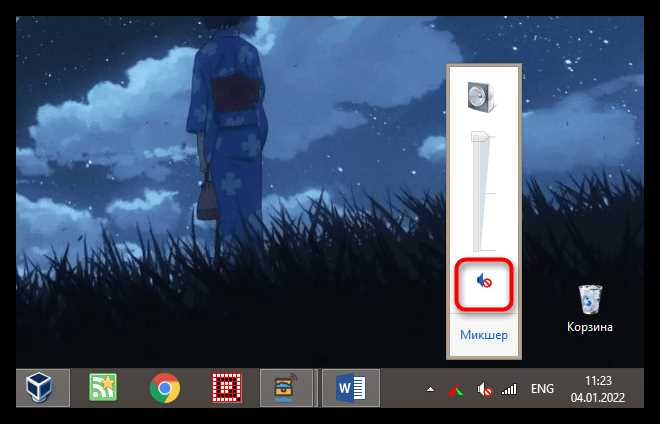Open the Микшер volume mixer link

tap(484, 335)
